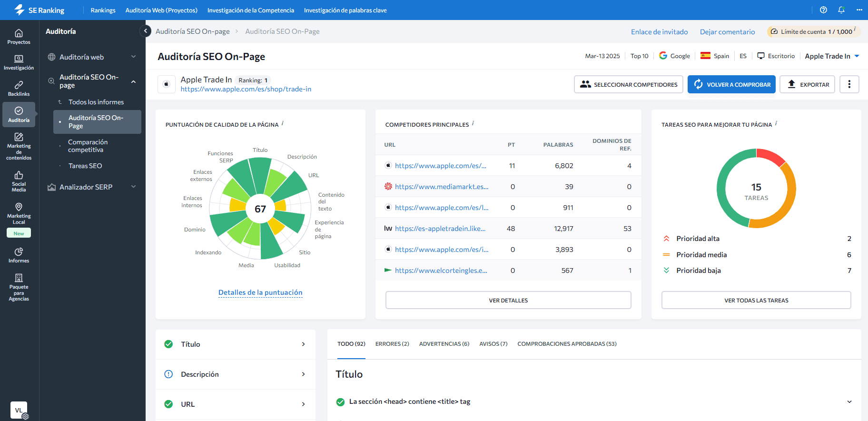Viewport: 868px width, 421px height.
Task: Expand the URL section row
Action: [236, 404]
